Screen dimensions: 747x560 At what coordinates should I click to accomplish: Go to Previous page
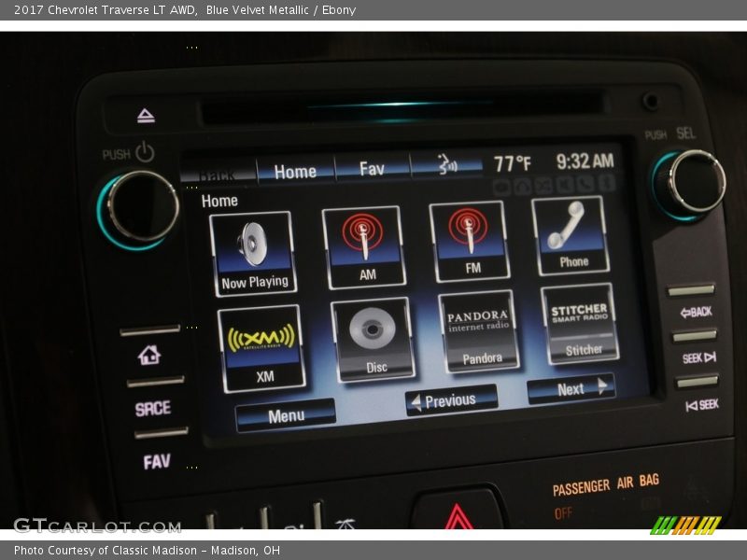click(x=451, y=400)
